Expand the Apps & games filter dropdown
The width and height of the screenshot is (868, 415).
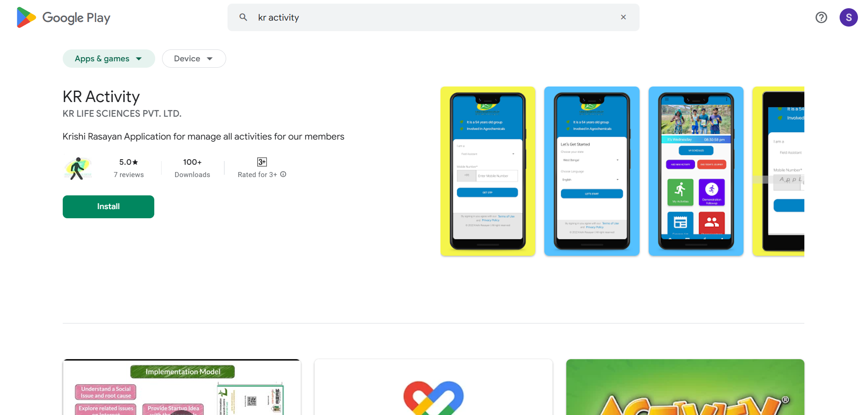109,59
